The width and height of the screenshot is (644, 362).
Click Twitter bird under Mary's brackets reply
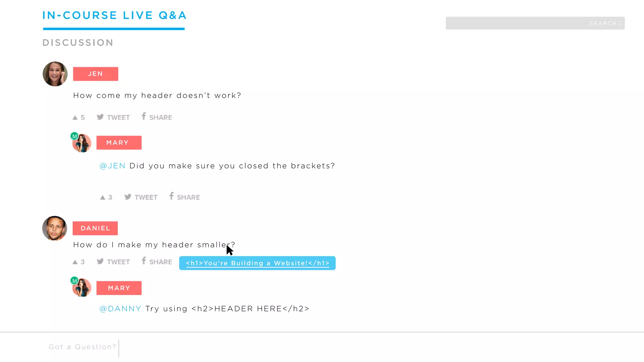pyautogui.click(x=128, y=197)
